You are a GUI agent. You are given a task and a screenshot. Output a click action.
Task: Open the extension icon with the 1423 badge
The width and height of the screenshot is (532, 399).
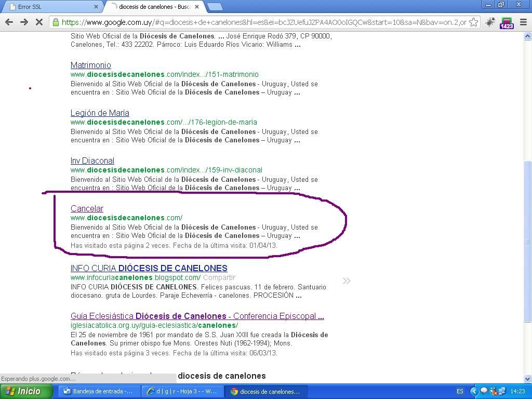(507, 23)
